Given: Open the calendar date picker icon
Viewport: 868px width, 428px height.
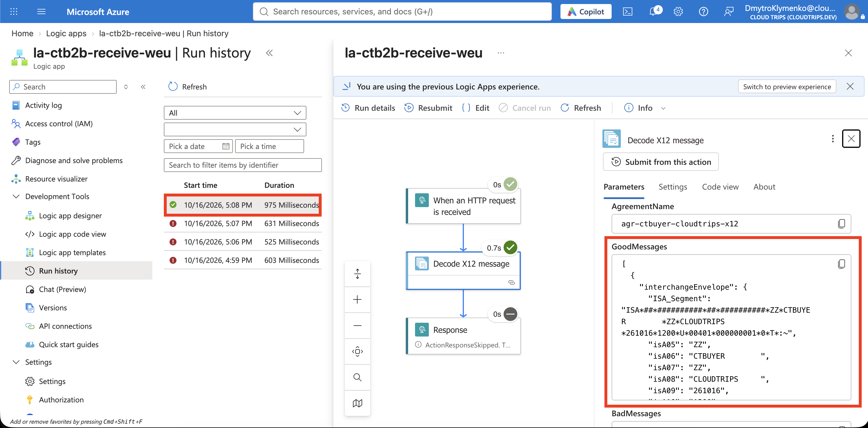Looking at the screenshot, I should [226, 146].
